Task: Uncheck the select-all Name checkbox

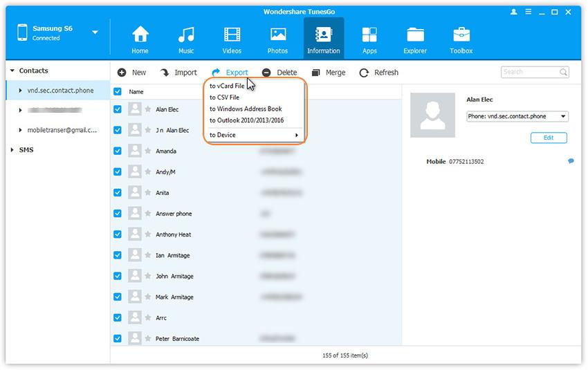Action: tap(118, 91)
